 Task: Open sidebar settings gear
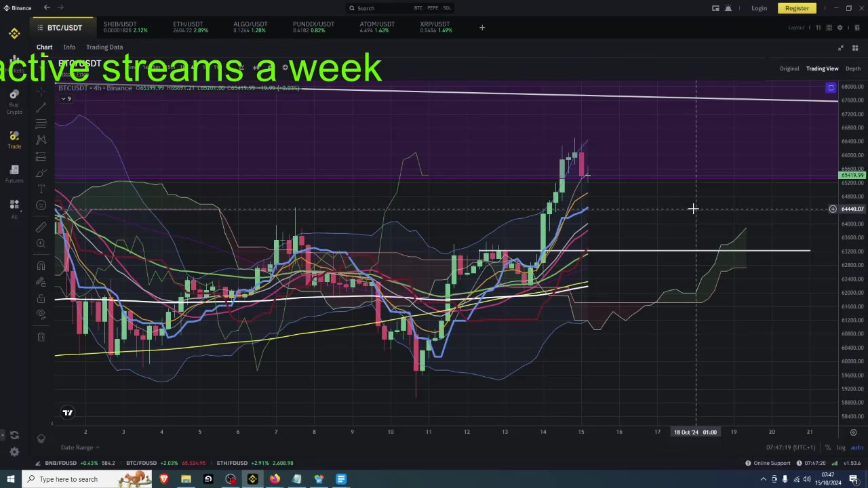14,451
